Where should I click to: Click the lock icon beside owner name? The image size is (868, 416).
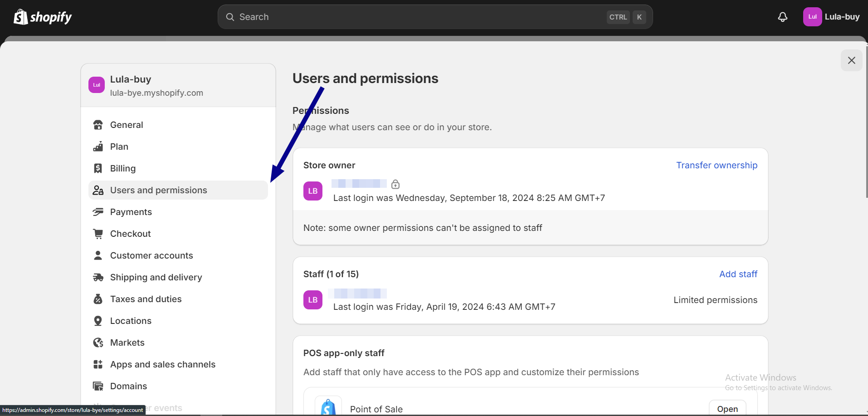395,184
